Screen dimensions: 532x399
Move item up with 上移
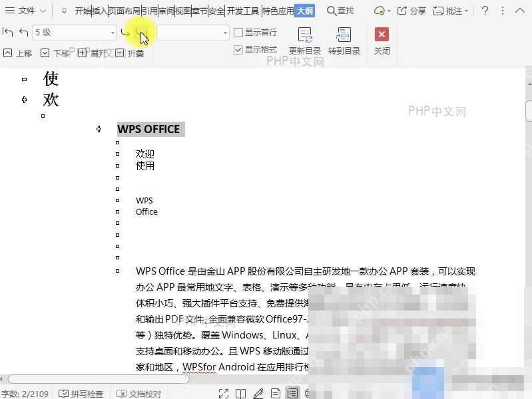point(17,53)
